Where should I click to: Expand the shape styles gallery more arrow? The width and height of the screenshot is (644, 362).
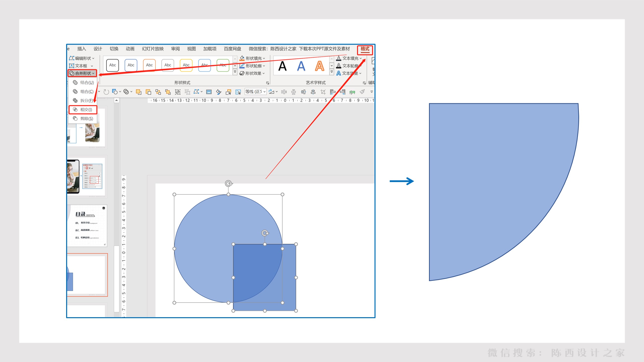pyautogui.click(x=235, y=72)
